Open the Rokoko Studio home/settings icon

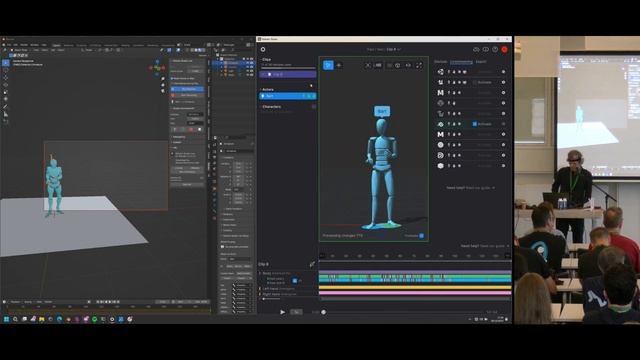tap(263, 49)
